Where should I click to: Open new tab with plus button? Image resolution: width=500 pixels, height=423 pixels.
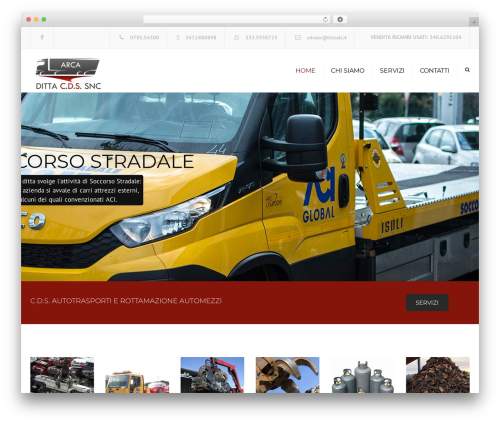(x=474, y=22)
